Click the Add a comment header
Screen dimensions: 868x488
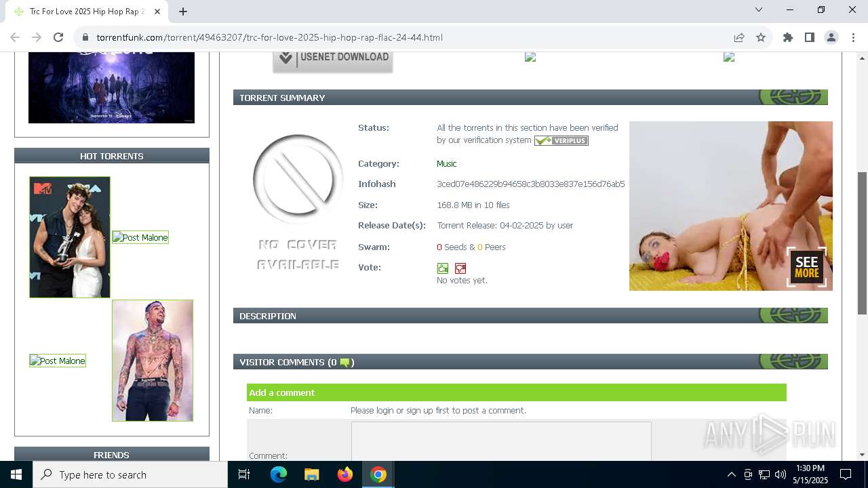517,392
